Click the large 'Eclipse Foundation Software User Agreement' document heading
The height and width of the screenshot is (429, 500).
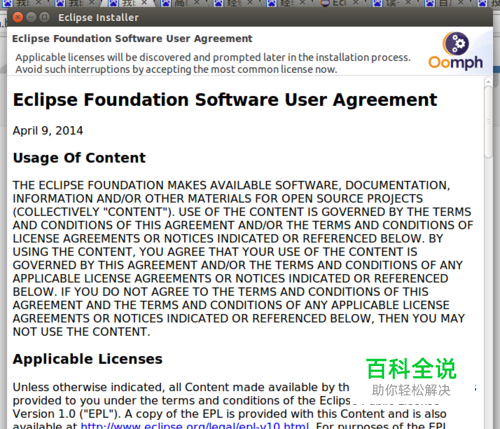pyautogui.click(x=225, y=100)
